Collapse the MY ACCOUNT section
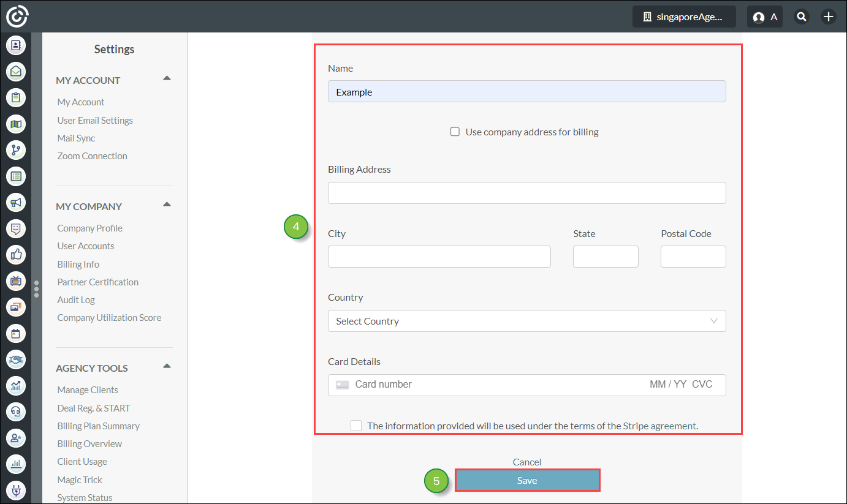847x504 pixels. point(167,78)
